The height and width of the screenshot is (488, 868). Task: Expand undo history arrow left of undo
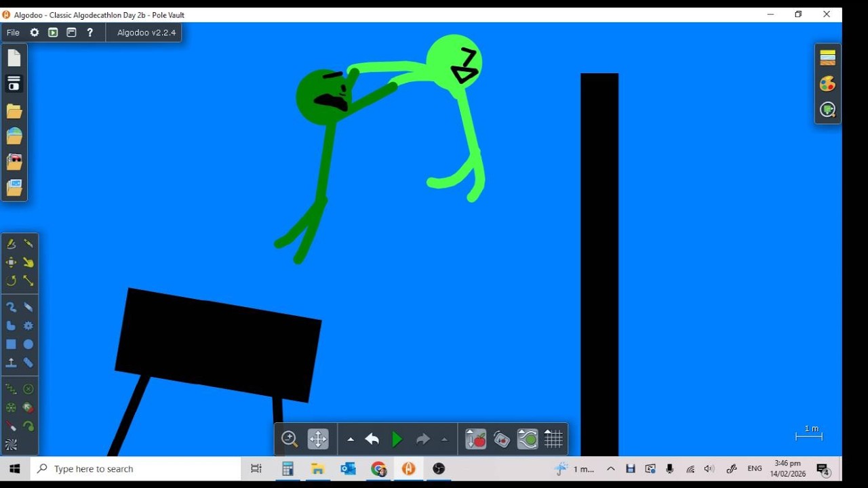(351, 440)
